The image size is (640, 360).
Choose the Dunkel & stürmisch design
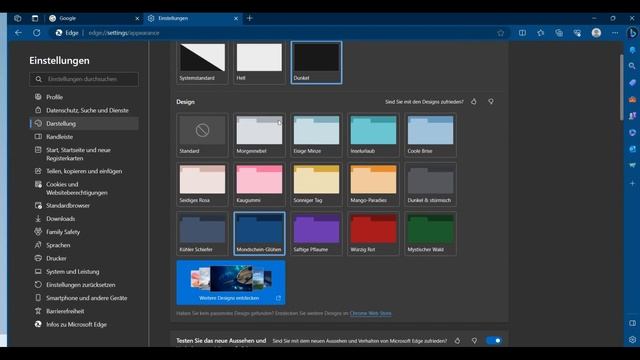431,184
